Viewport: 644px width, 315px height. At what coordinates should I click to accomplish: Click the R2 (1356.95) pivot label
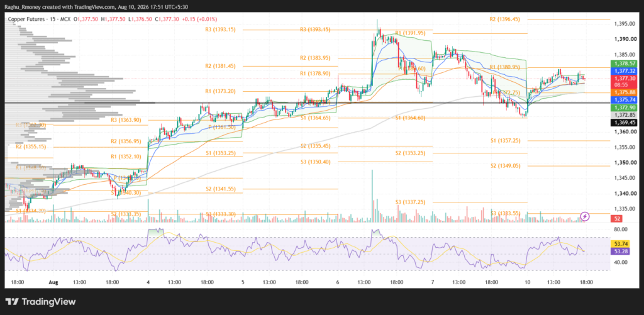click(126, 141)
